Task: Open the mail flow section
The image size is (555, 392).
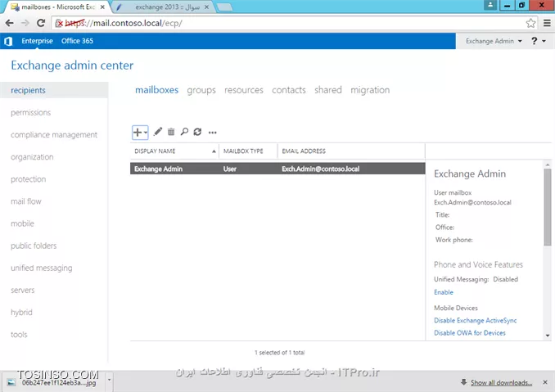Action: click(26, 201)
